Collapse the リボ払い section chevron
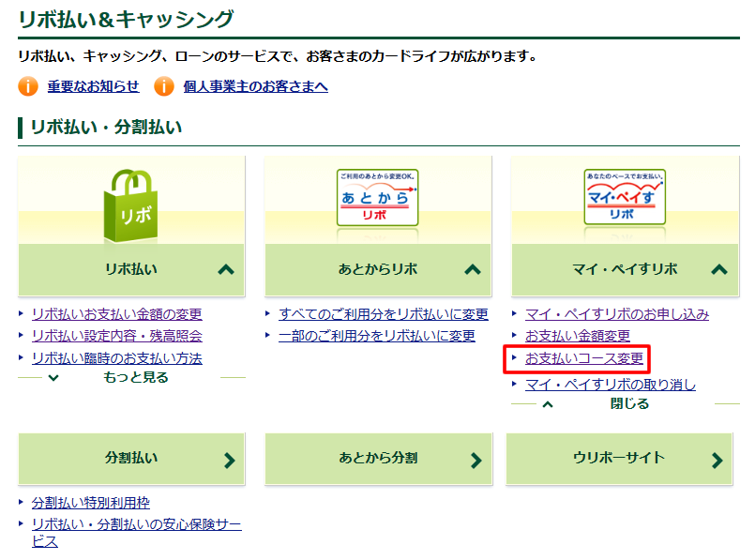 [225, 270]
